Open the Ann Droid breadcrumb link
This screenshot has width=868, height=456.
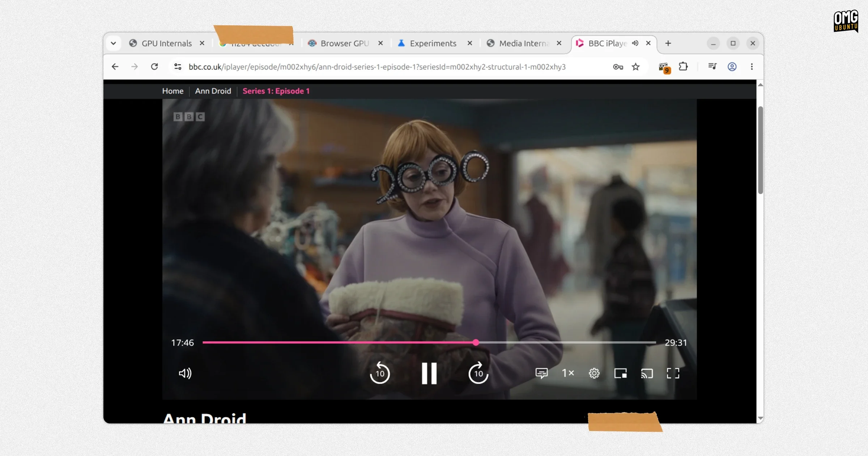click(x=213, y=91)
